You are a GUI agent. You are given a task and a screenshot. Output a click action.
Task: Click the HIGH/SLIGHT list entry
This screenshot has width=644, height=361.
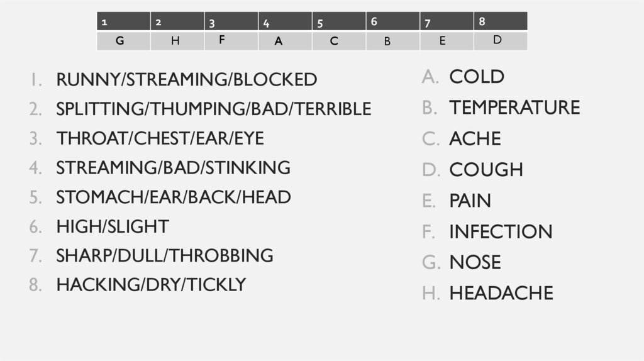(112, 226)
